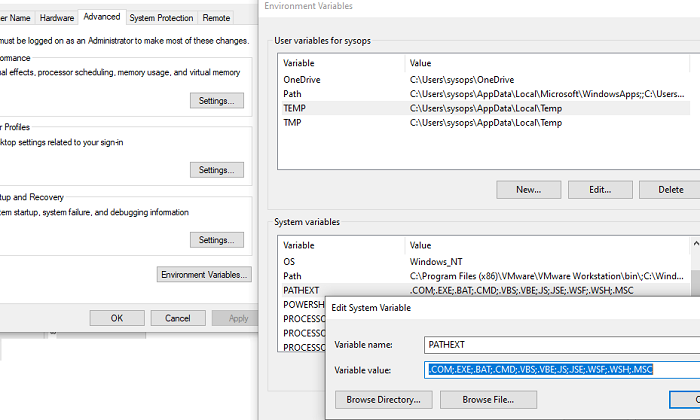Select the TMP user variable row
The width and height of the screenshot is (700, 420).
(x=484, y=122)
